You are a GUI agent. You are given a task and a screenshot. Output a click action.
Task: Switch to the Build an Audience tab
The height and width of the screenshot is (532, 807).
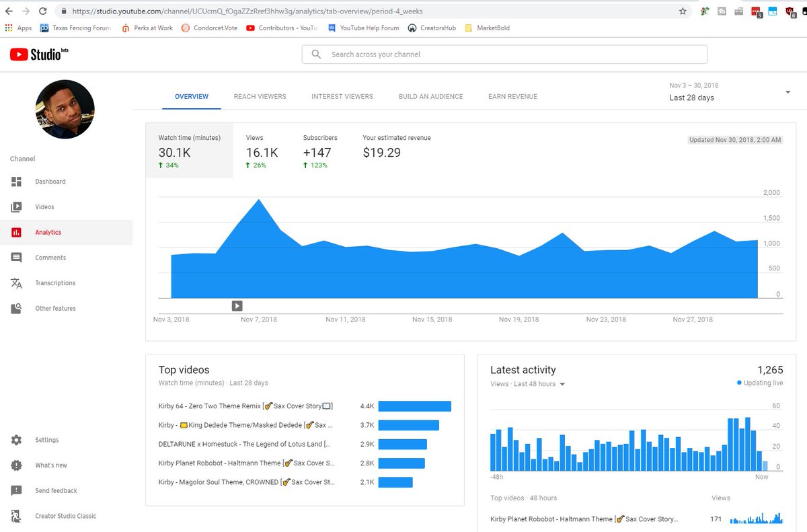pos(430,97)
